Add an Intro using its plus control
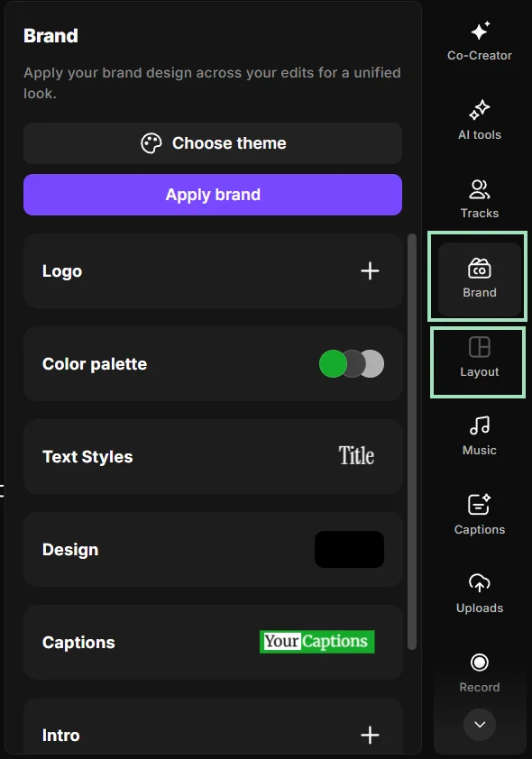532x759 pixels. (370, 735)
